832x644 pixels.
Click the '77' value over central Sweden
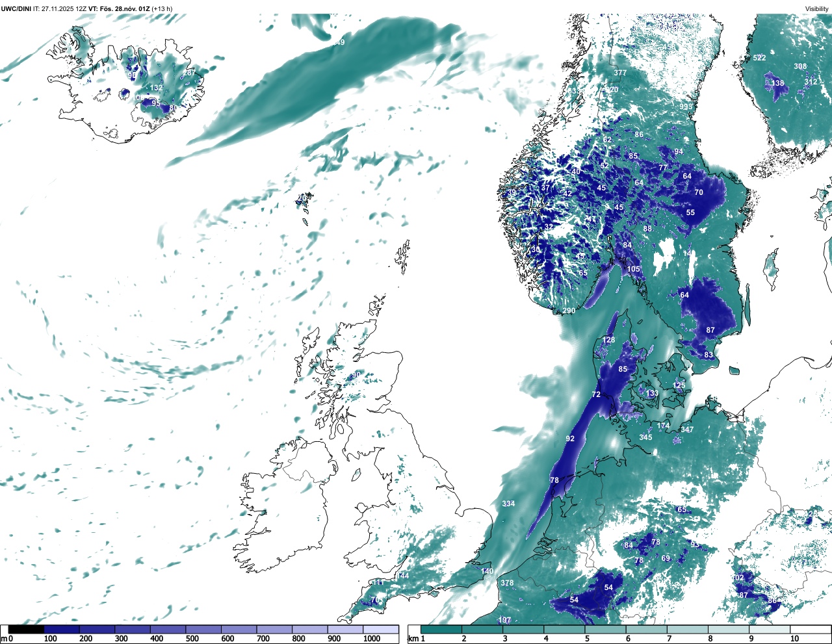pos(663,168)
